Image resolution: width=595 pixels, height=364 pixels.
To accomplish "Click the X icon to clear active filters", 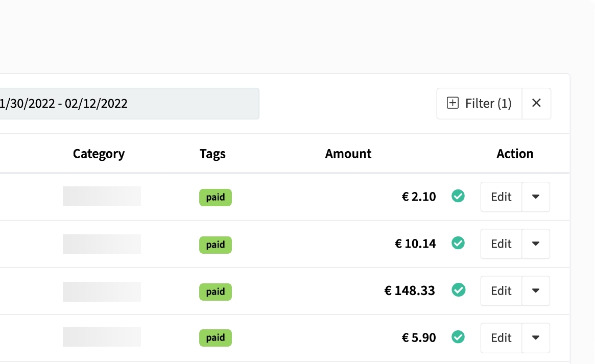I will click(x=536, y=103).
